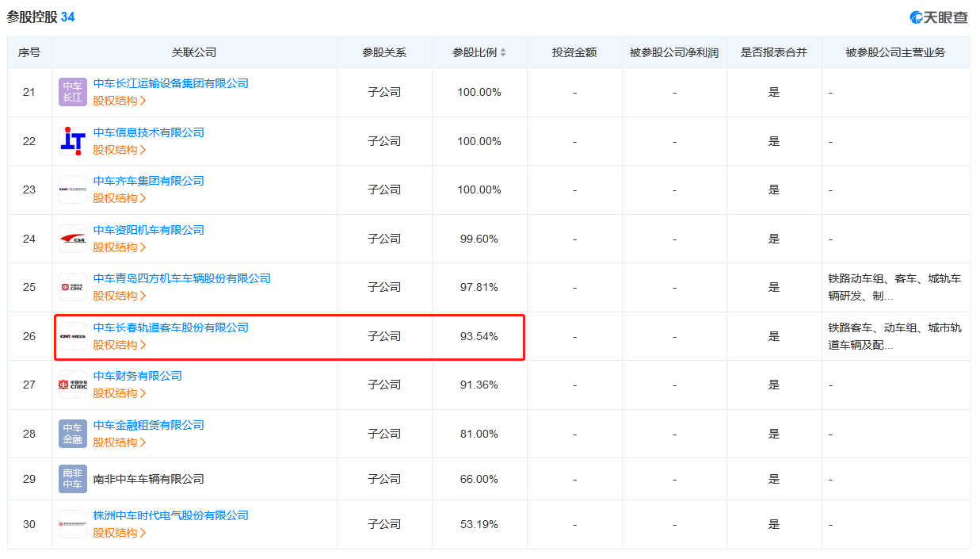Sort by 参股比例 column arrows
Screen dimensions: 980x559
(503, 53)
